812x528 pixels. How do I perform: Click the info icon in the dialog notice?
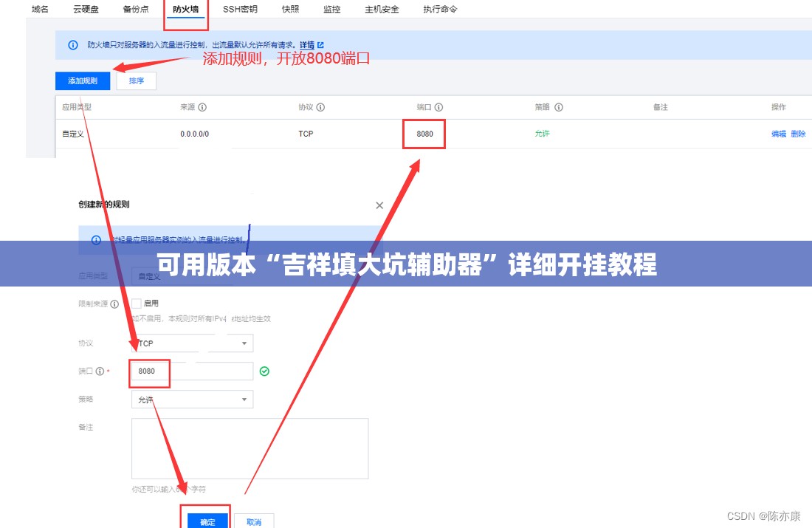[96, 240]
